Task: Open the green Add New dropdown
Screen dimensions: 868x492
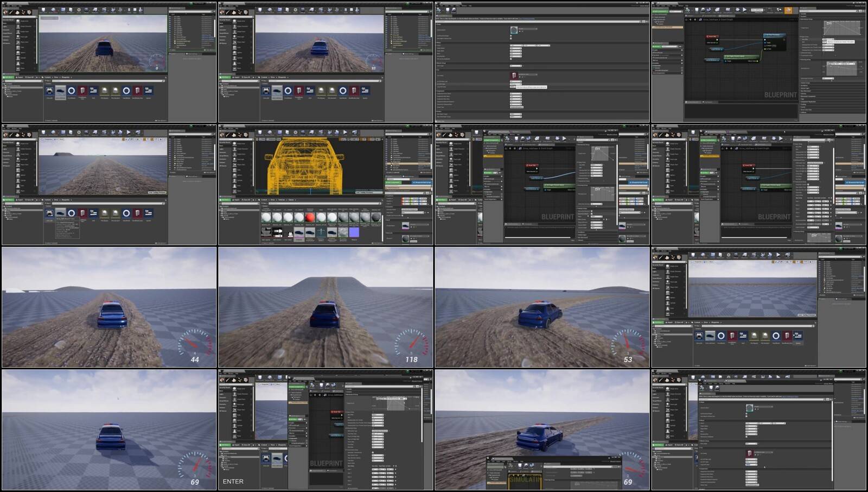Action: pos(9,78)
